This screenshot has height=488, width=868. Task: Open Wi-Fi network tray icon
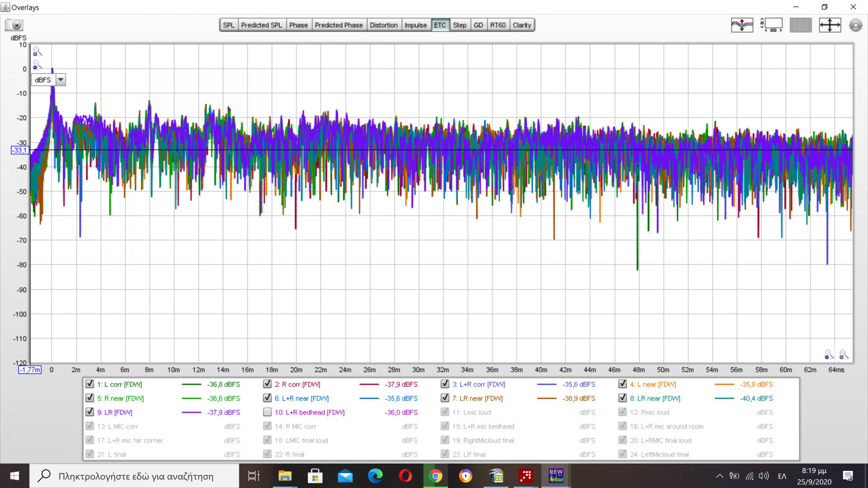(x=750, y=476)
